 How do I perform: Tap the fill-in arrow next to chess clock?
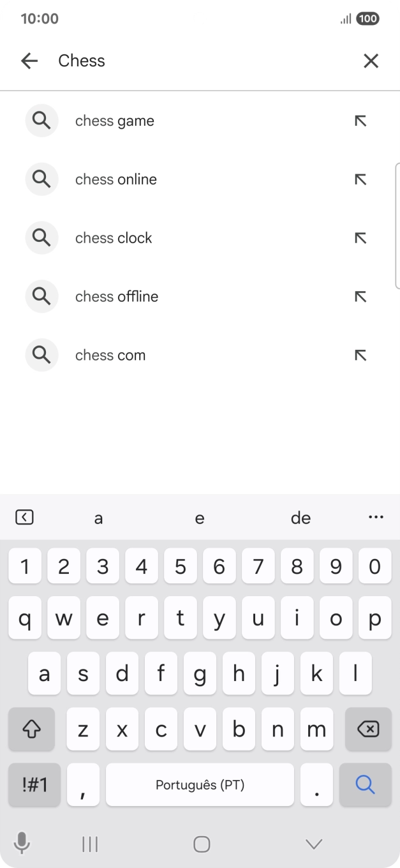coord(360,237)
